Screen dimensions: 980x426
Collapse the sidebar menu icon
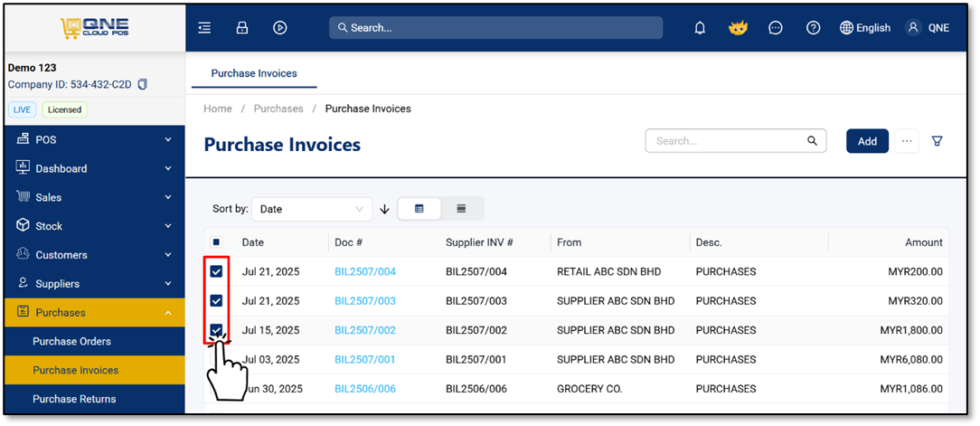204,27
